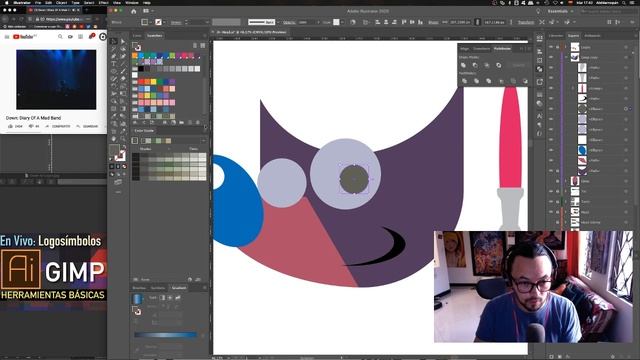Select the freeform gradient type button

178,298
